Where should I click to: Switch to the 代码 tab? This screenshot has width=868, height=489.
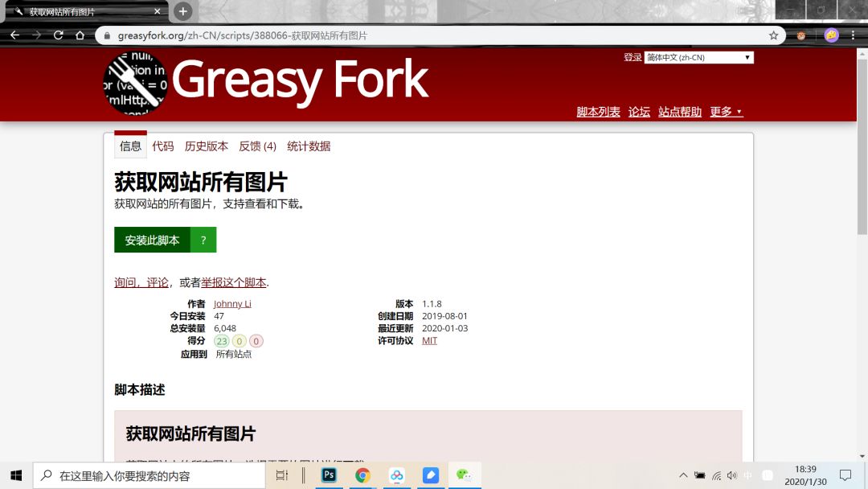pos(162,146)
